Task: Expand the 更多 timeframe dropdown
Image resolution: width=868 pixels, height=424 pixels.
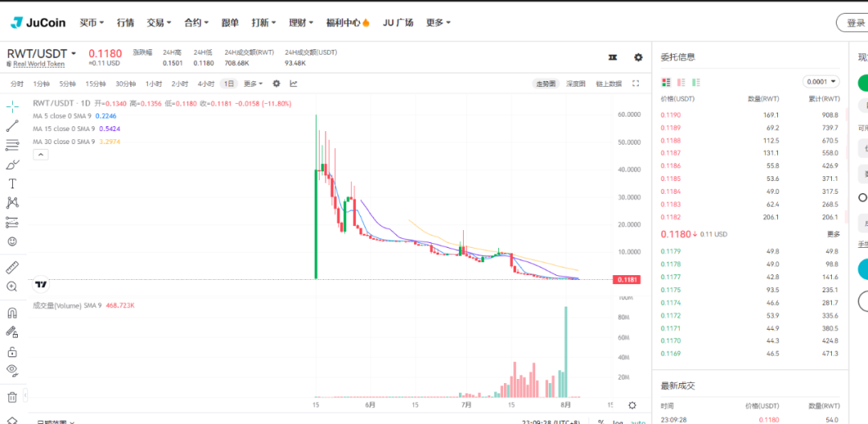Action: click(253, 84)
